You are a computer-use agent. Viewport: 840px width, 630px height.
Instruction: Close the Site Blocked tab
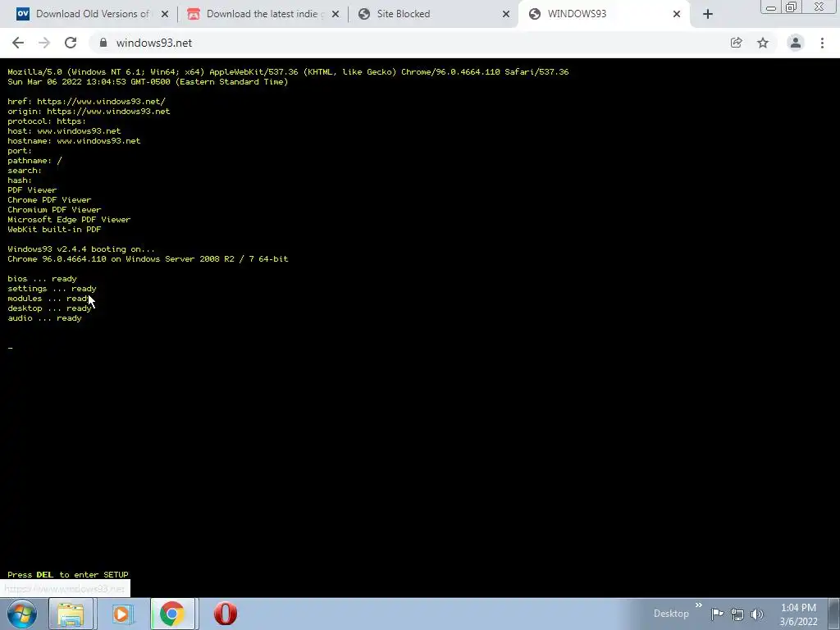506,14
